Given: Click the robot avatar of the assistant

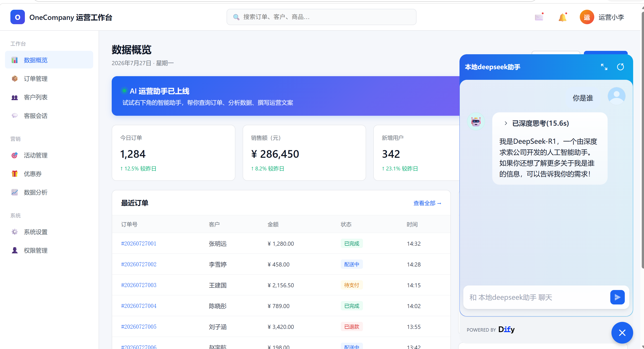Looking at the screenshot, I should (476, 121).
